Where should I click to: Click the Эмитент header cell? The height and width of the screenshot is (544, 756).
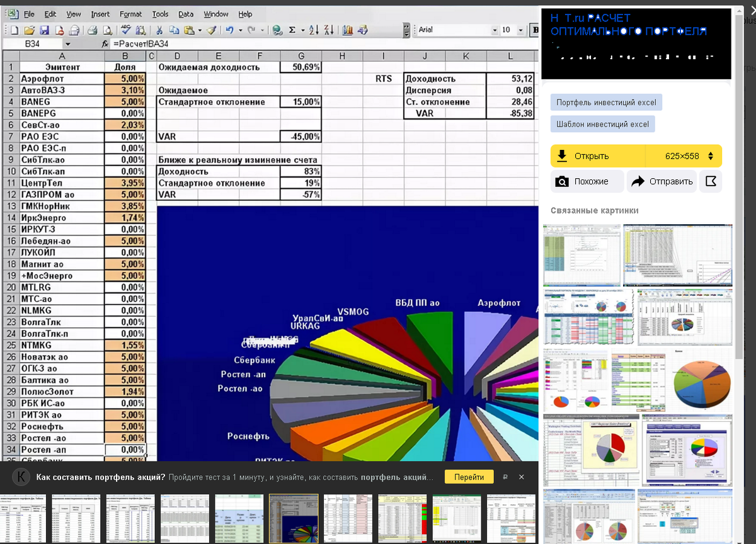click(62, 67)
